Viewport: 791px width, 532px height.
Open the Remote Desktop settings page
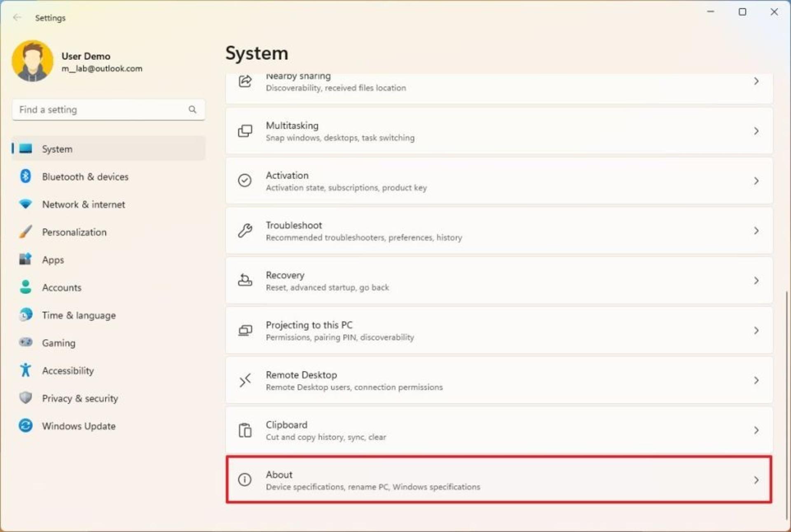(499, 380)
